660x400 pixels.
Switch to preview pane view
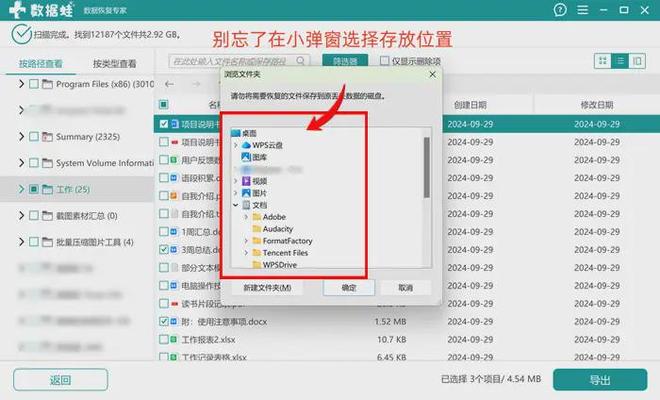coord(637,61)
